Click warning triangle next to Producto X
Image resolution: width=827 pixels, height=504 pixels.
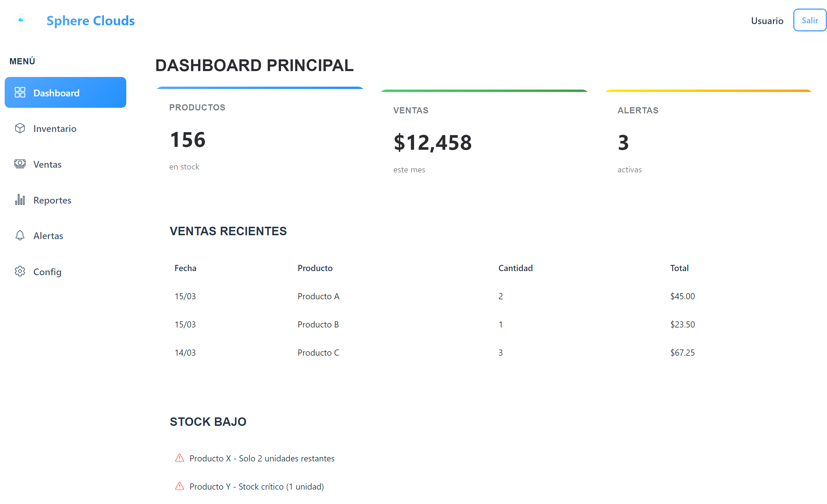(179, 458)
